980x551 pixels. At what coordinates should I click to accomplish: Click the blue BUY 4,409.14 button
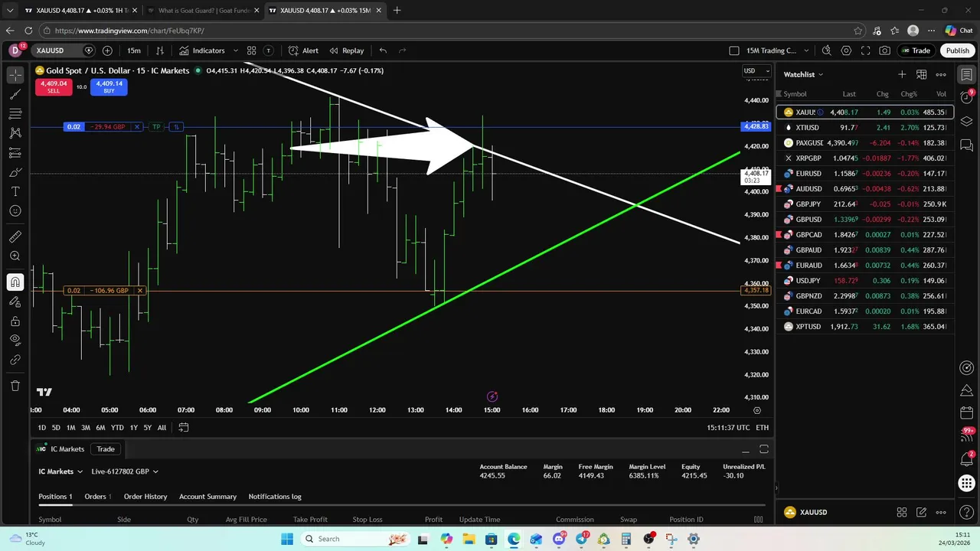(x=109, y=86)
